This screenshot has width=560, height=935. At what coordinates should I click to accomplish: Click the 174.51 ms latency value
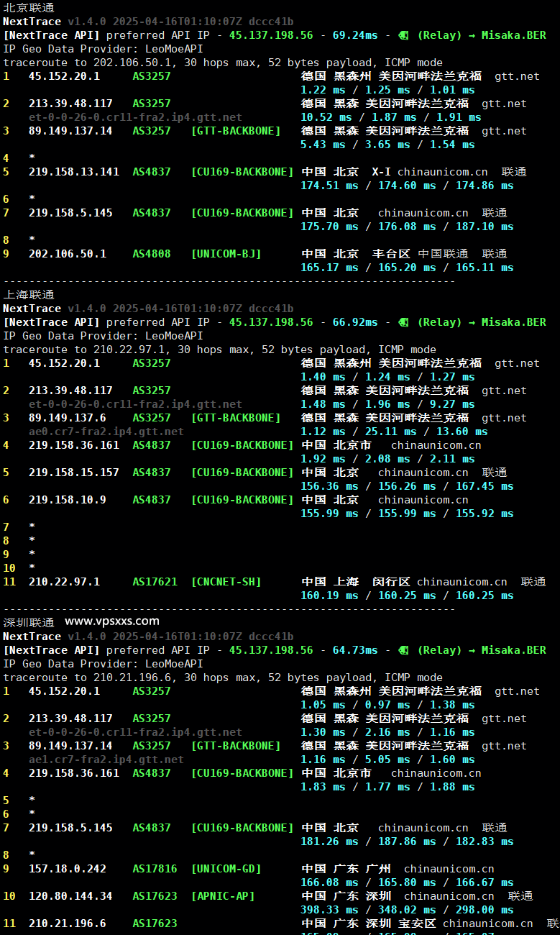point(329,186)
